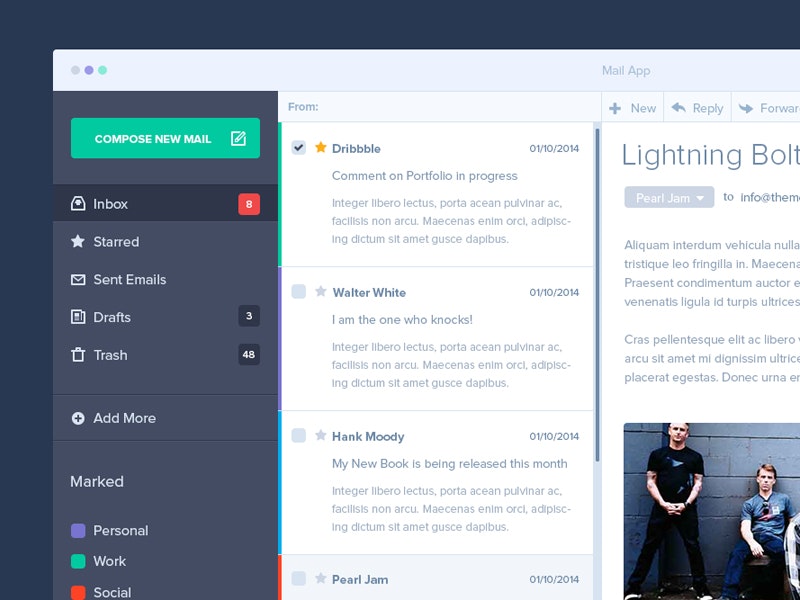Click the plus icon beside New

coord(615,108)
